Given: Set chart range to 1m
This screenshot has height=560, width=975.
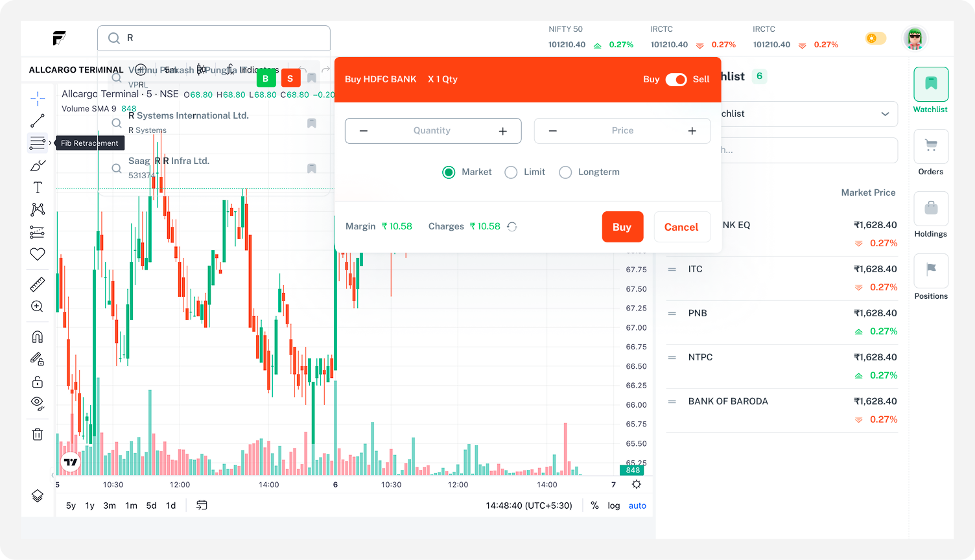Looking at the screenshot, I should tap(131, 506).
